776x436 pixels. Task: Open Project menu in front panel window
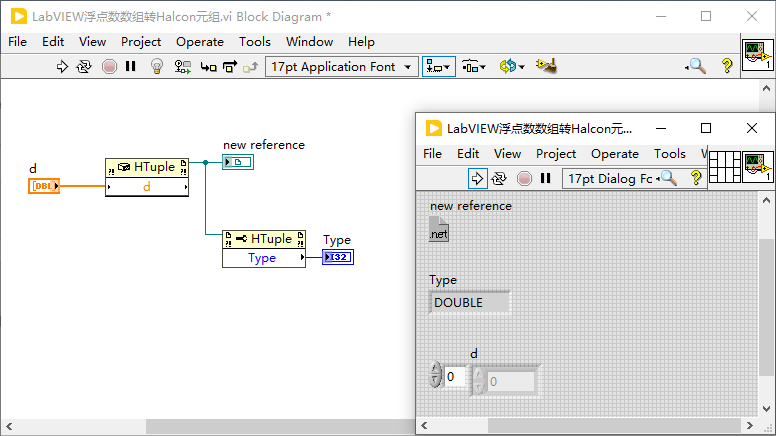point(556,154)
